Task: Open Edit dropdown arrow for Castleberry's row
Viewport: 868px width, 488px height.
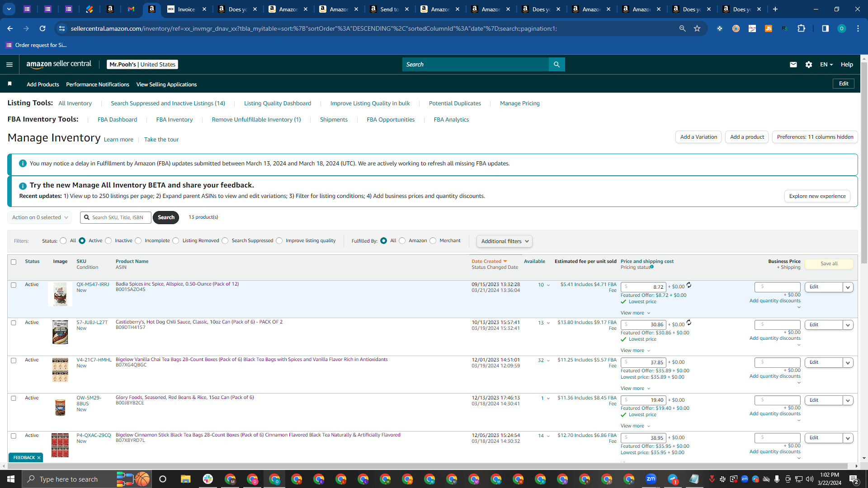Action: pos(848,325)
